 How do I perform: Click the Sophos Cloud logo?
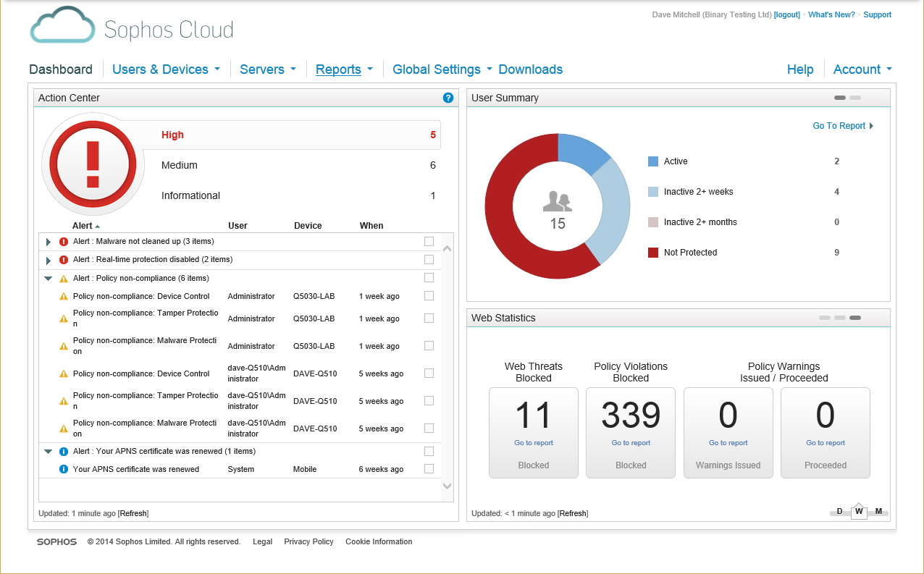point(132,28)
